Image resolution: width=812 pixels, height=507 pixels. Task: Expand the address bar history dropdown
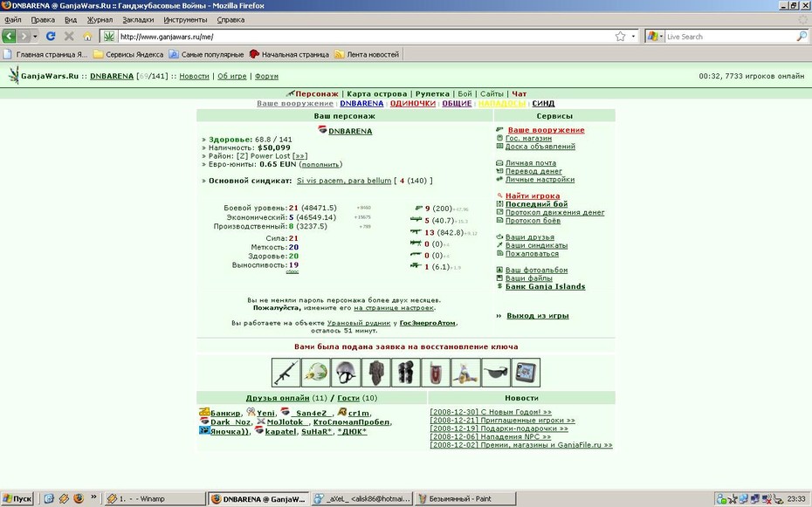tap(633, 37)
